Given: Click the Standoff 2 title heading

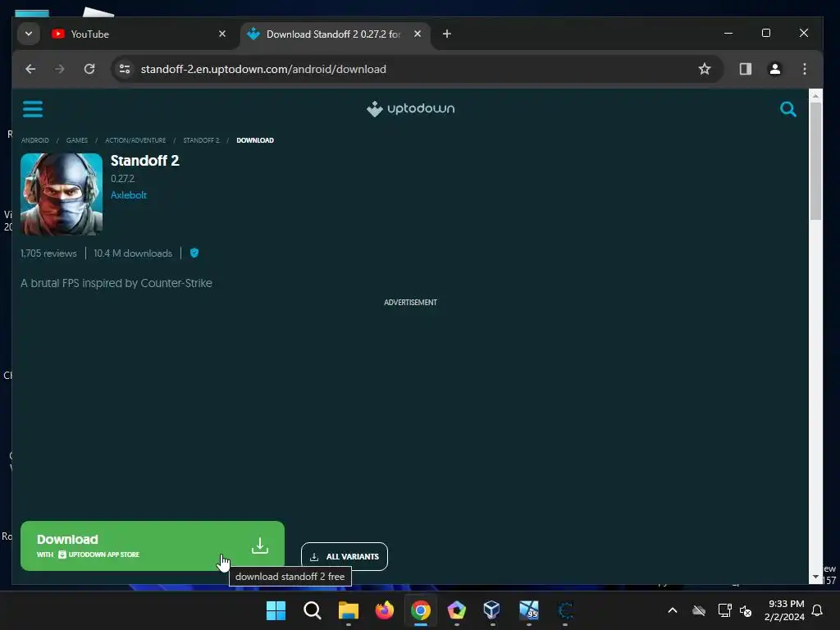Looking at the screenshot, I should point(144,161).
